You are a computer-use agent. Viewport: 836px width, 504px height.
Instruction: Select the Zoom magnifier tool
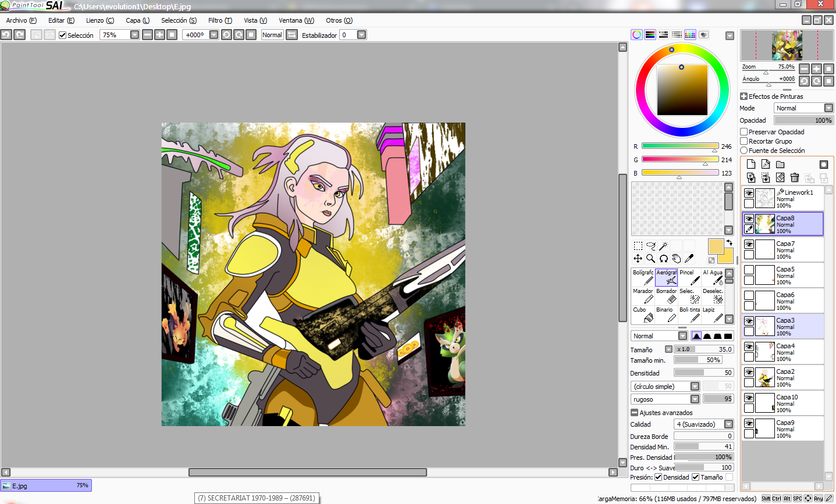(650, 259)
